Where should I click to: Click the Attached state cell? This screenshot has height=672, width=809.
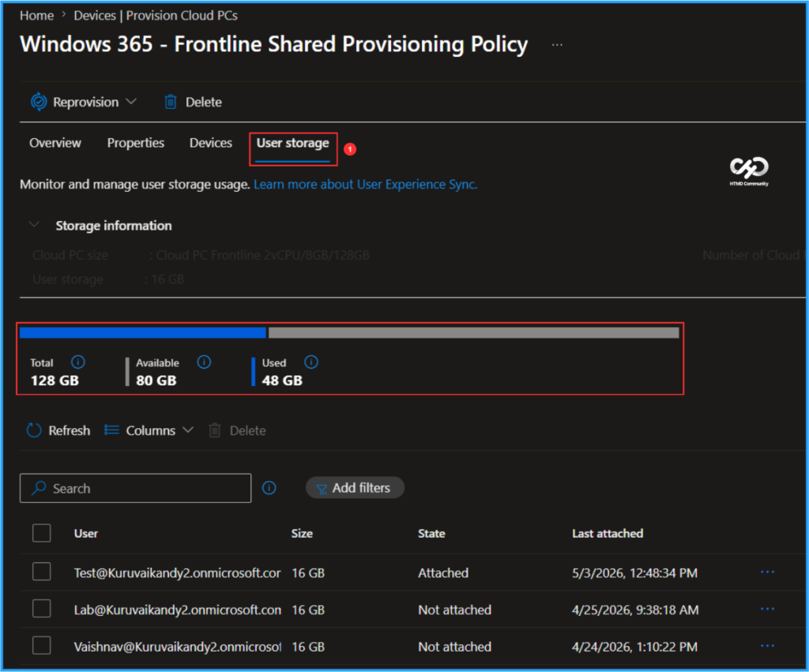(443, 573)
